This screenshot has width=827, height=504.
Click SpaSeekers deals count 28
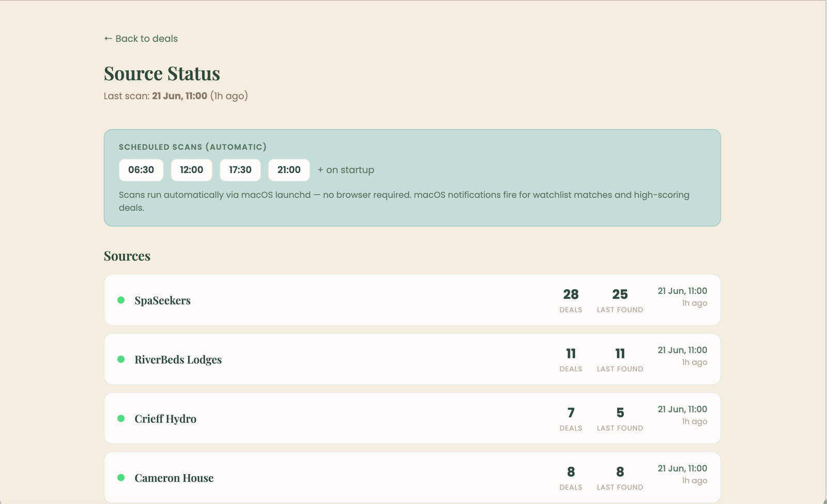[x=571, y=294]
